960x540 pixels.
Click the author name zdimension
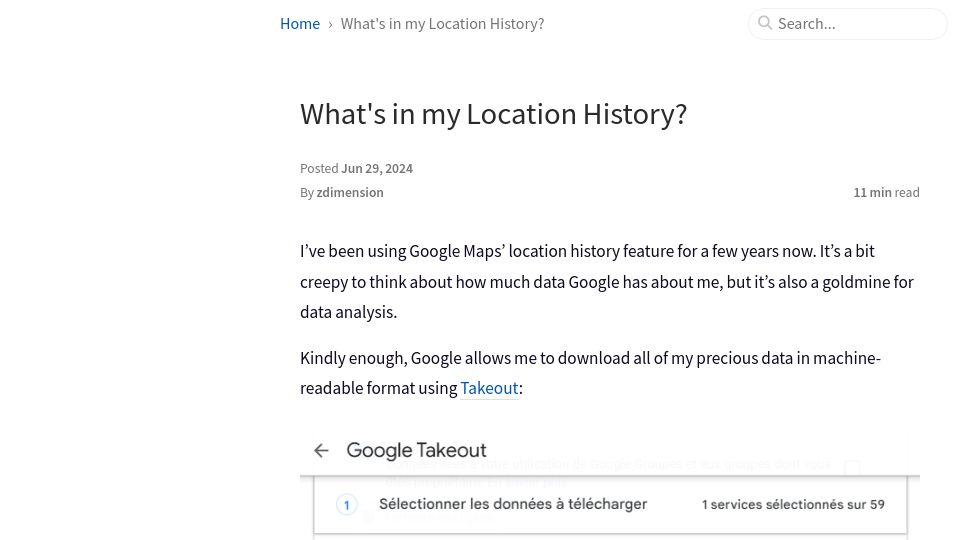point(350,192)
